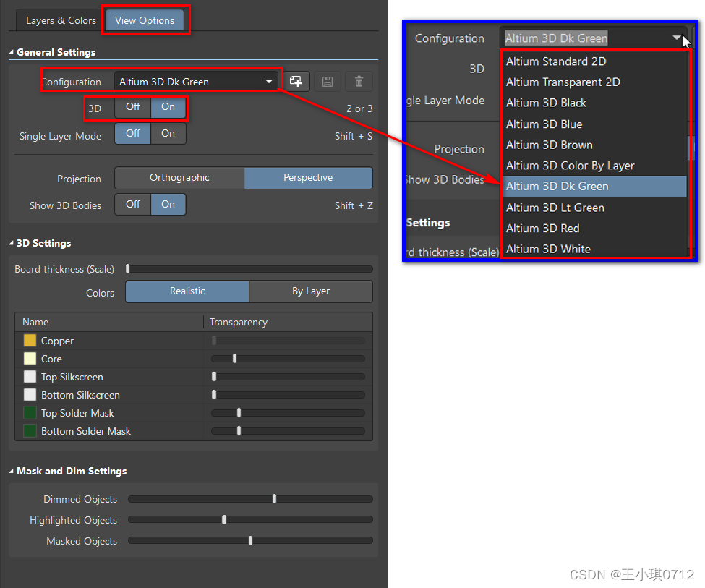Click the Top Silkscreen transparency slider
The height and width of the screenshot is (588, 705).
pos(288,377)
